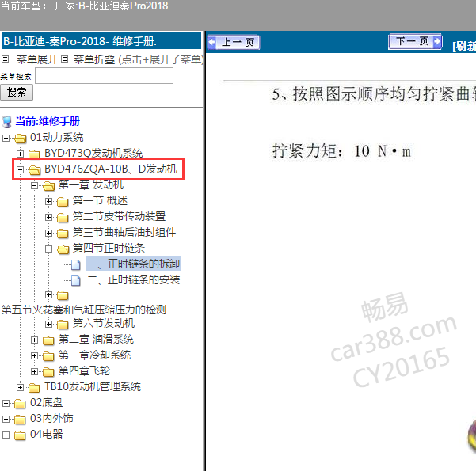The image size is (476, 471).
Task: Select 二、正时链条的安装 tree item
Action: coord(134,279)
